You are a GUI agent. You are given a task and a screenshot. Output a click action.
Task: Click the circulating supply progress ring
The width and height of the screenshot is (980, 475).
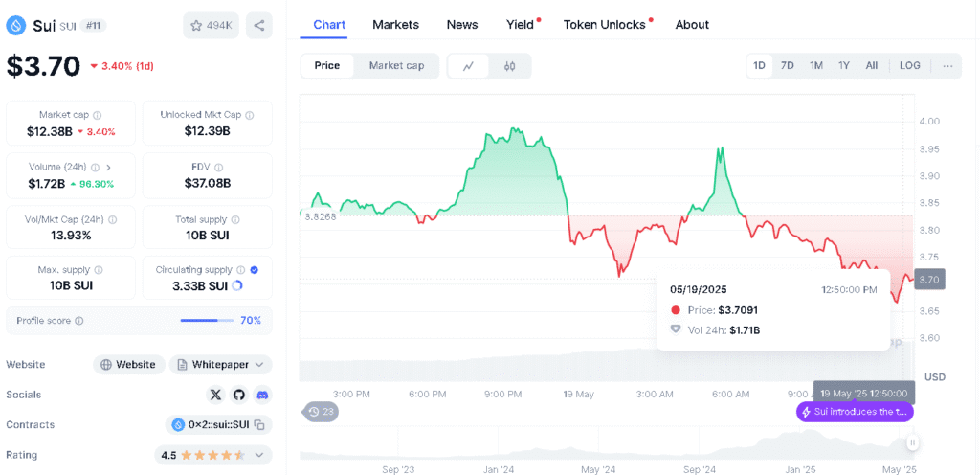coord(237,285)
